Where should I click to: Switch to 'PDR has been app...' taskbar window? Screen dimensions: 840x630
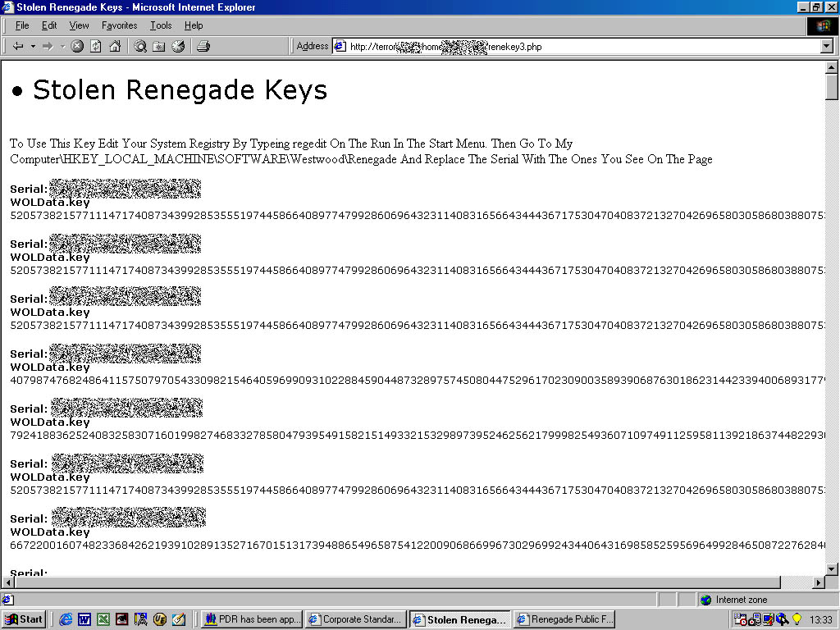[x=253, y=619]
